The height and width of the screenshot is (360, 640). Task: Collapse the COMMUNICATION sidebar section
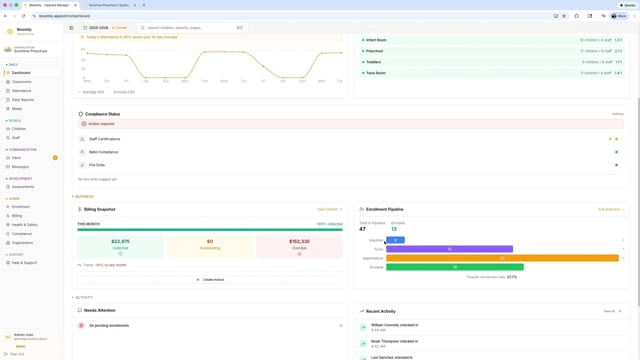click(21, 149)
